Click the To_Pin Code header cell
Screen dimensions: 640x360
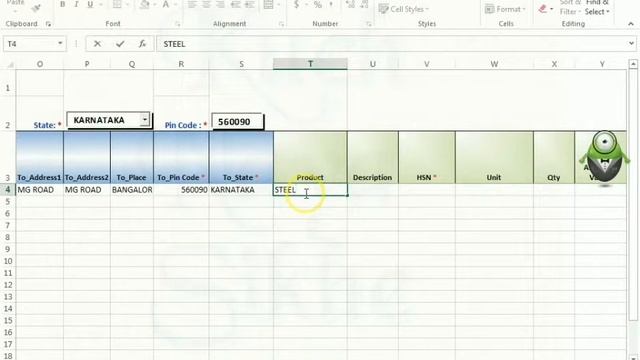click(x=181, y=158)
